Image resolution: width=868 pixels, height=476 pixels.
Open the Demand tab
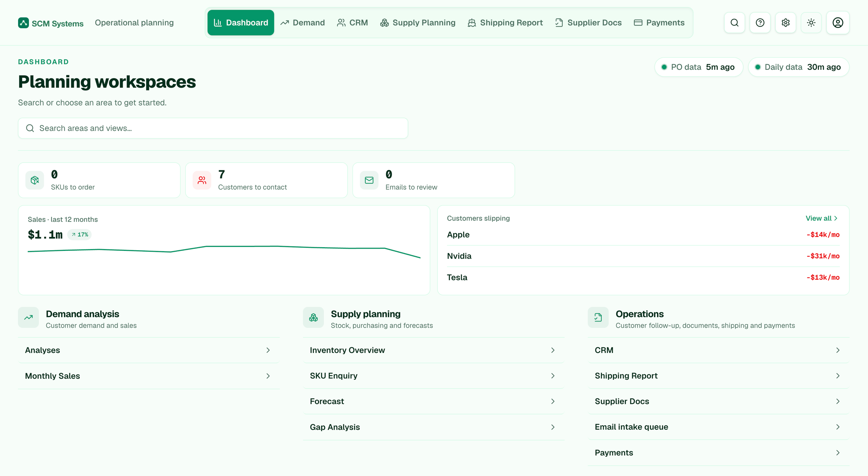(303, 23)
